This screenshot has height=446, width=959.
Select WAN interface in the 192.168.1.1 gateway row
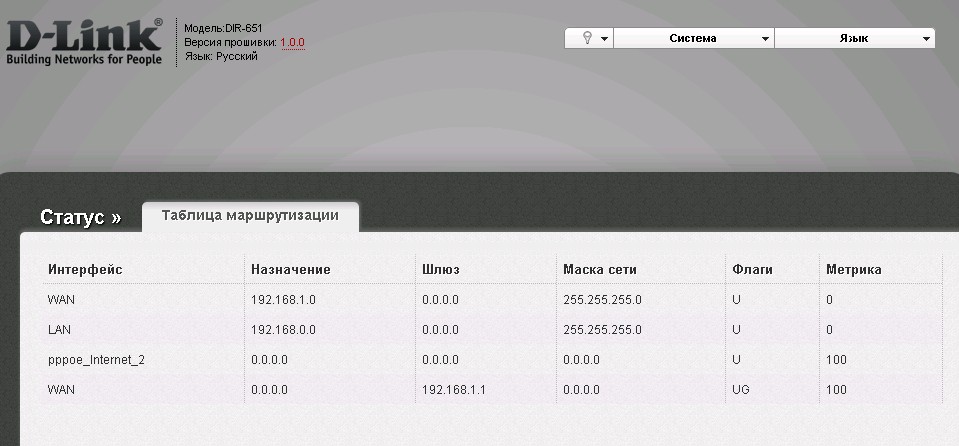pyautogui.click(x=61, y=390)
